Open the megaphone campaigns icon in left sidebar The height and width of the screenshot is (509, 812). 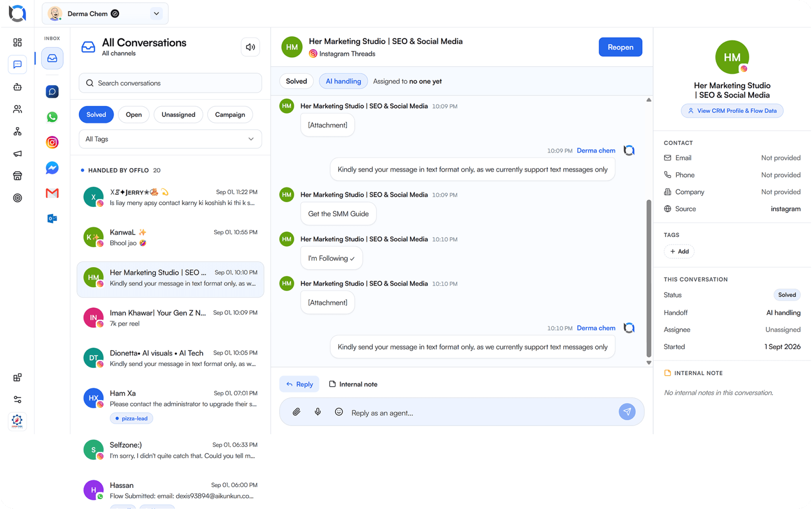coord(17,154)
